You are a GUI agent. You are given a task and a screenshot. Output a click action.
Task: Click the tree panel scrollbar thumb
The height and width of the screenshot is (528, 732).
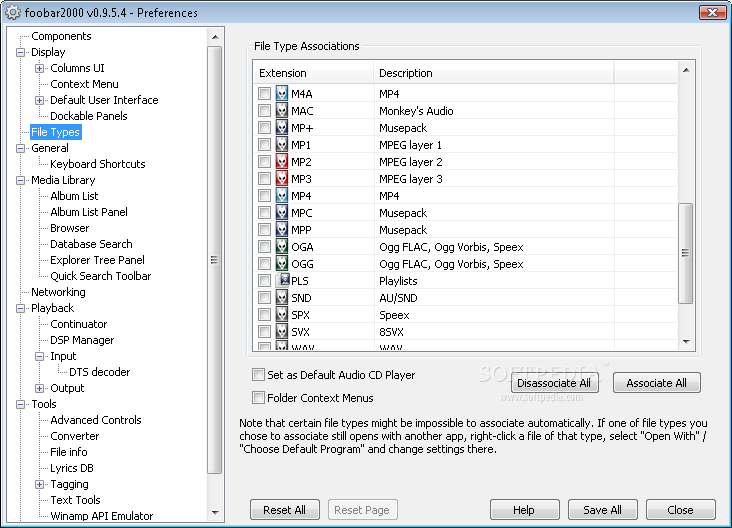pos(215,260)
